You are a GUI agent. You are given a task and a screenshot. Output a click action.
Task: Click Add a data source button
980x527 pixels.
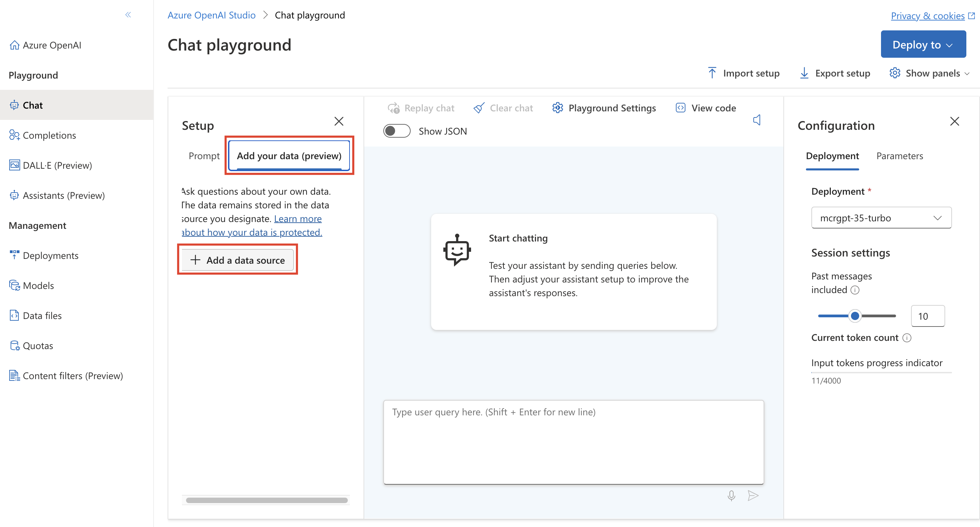237,260
